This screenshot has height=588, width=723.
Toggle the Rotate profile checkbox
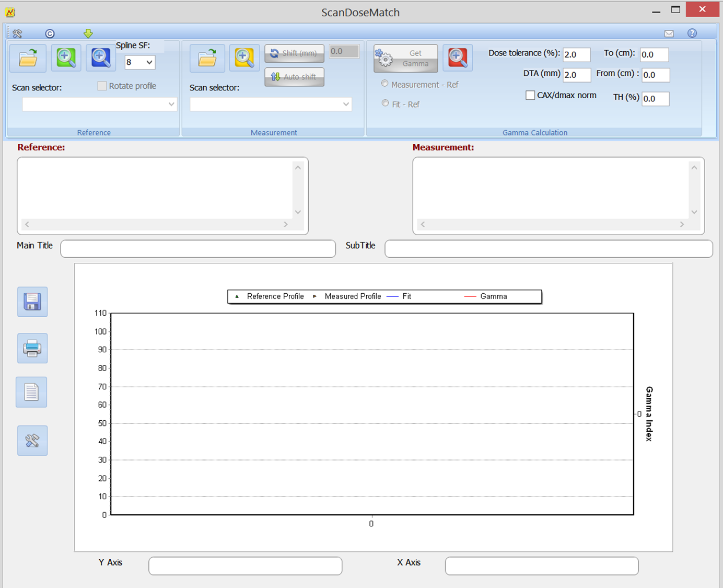pyautogui.click(x=102, y=86)
